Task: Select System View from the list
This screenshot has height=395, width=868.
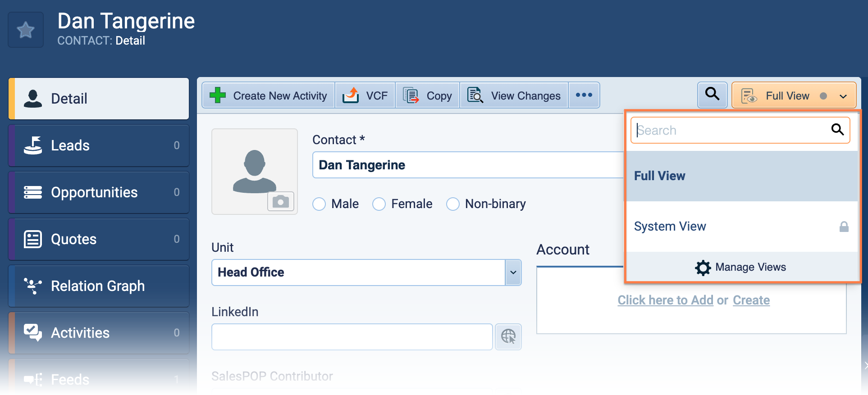Action: point(670,226)
